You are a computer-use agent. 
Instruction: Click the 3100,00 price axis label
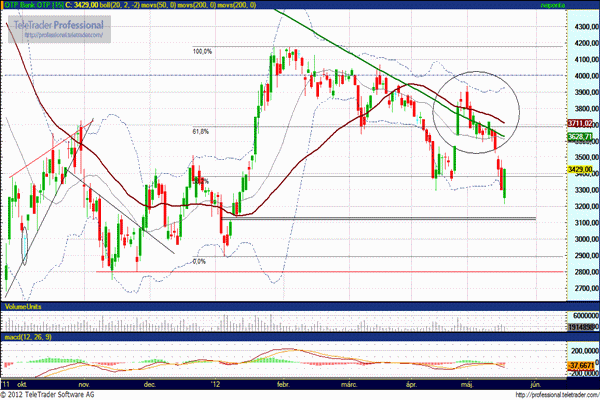(x=586, y=222)
